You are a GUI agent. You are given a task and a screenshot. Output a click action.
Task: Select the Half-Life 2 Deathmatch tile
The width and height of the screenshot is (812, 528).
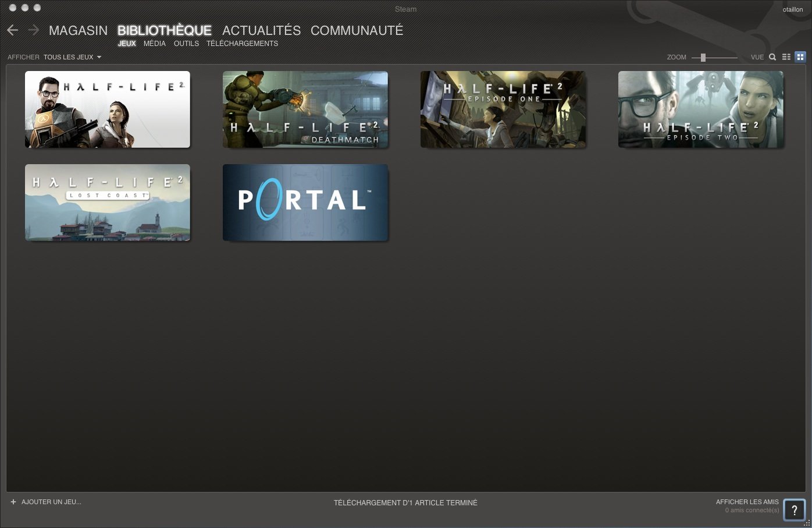click(305, 109)
